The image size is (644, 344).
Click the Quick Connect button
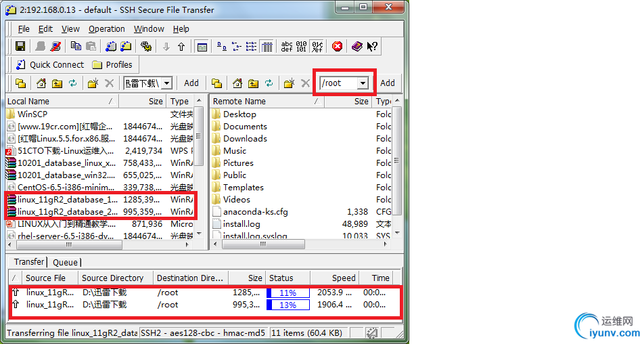click(x=49, y=65)
